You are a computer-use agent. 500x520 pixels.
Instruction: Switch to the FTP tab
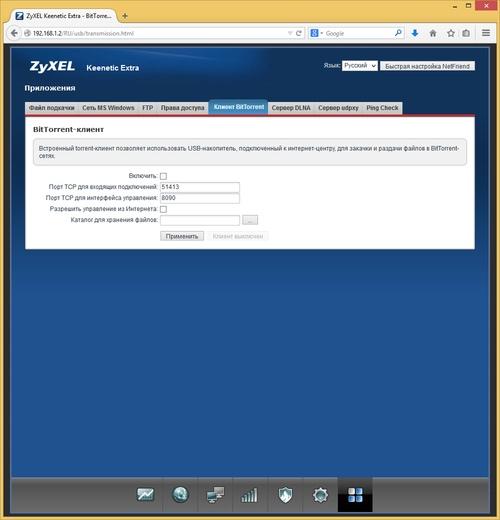click(147, 108)
